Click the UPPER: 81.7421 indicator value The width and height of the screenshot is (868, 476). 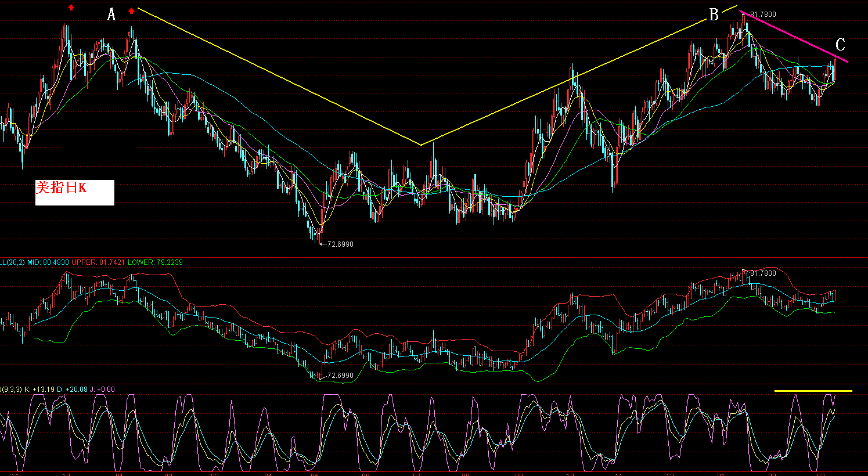pyautogui.click(x=98, y=262)
